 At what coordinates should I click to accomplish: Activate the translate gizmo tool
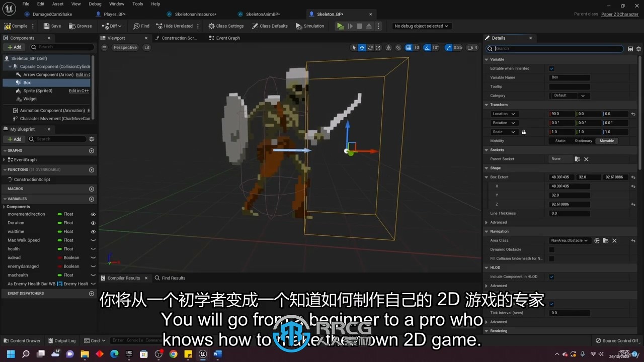click(x=362, y=48)
